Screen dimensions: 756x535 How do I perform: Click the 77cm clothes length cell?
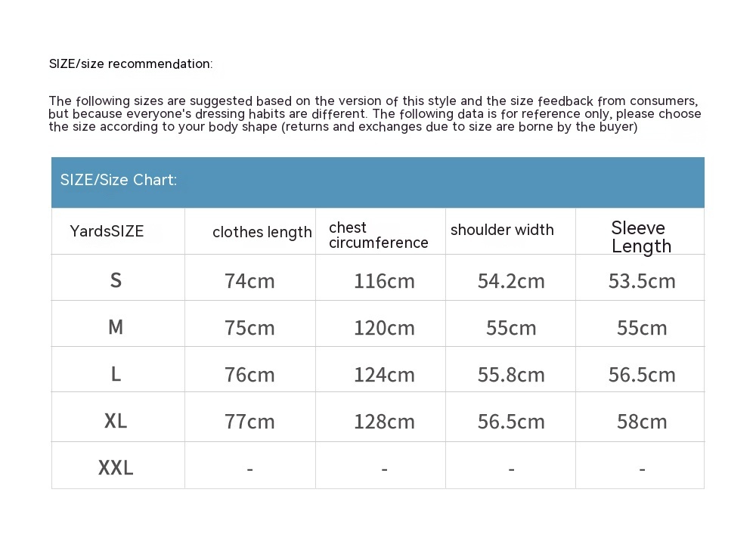[249, 422]
